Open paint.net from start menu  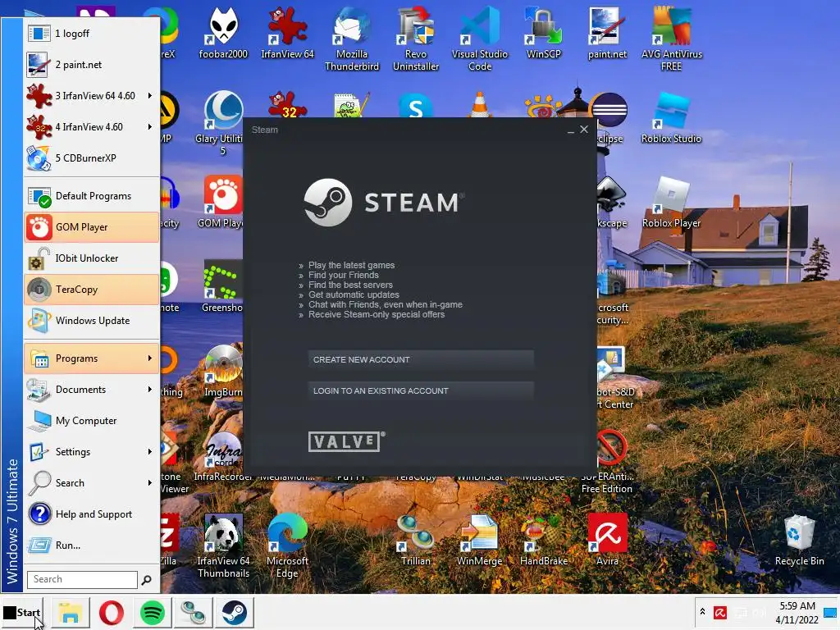coord(92,64)
